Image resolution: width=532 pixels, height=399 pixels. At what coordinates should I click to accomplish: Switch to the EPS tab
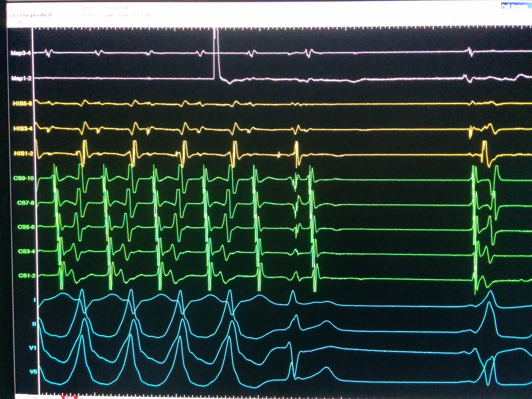click(69, 397)
